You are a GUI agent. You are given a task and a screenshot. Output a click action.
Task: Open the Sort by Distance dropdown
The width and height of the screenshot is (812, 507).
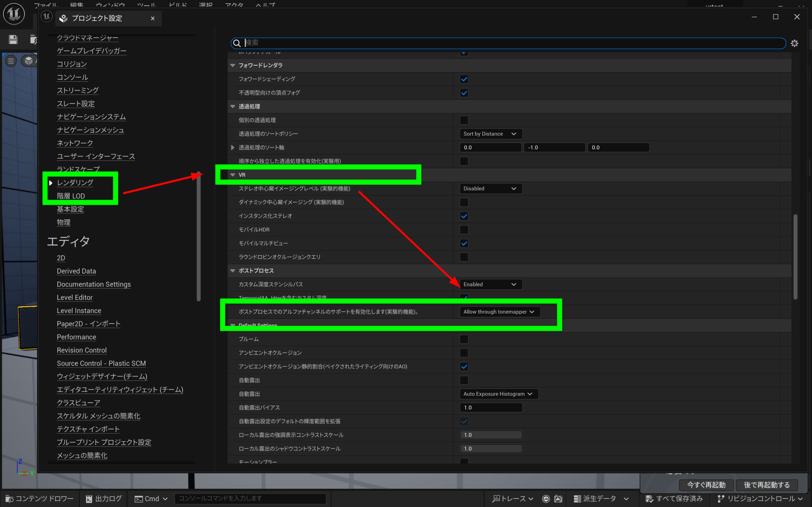490,134
